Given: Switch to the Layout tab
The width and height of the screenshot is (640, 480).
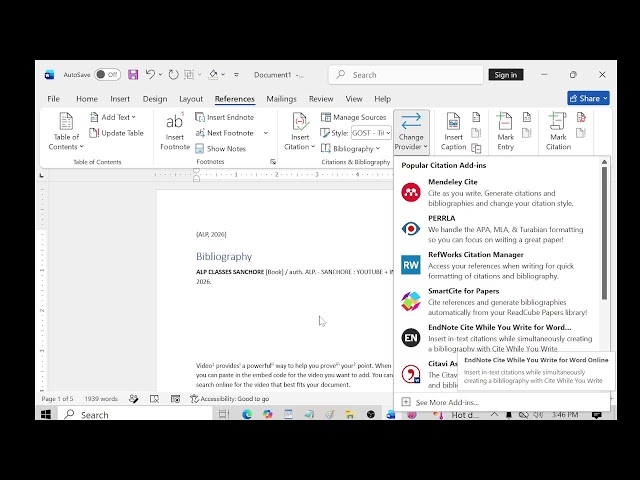Looking at the screenshot, I should coord(191,99).
